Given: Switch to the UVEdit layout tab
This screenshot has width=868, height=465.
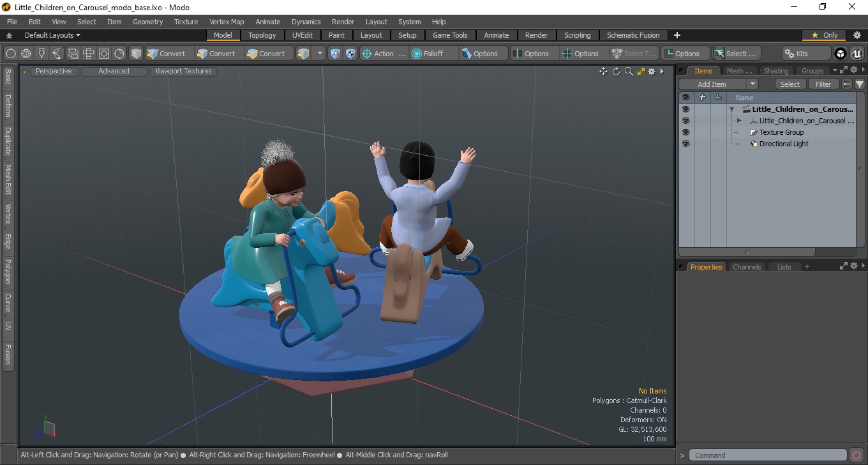Looking at the screenshot, I should (x=303, y=35).
